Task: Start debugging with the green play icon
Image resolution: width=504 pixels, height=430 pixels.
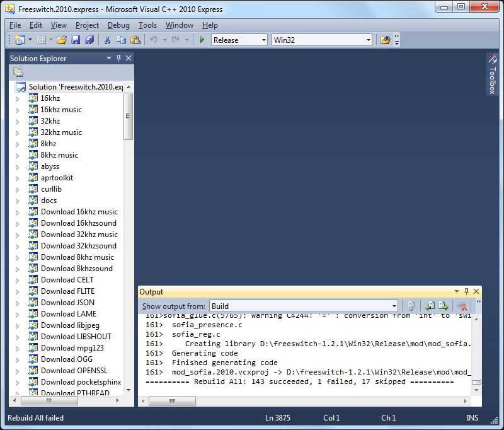Action: tap(202, 40)
